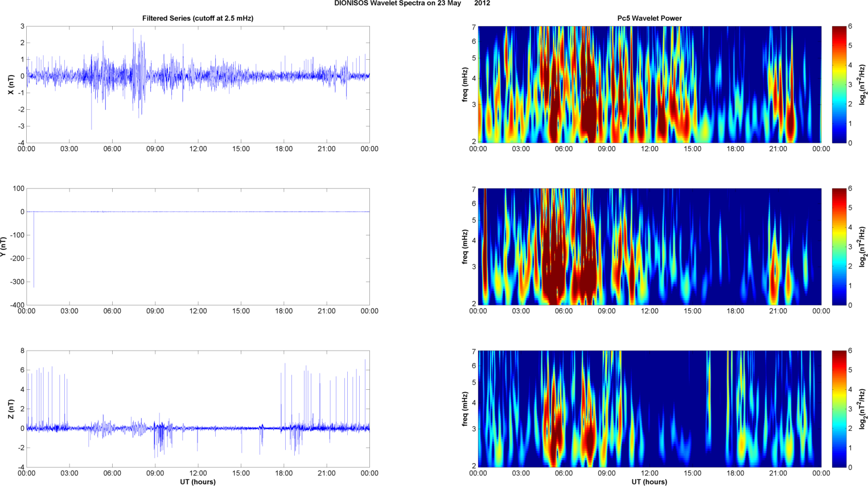Click the large negative spike in Y series

34,249
